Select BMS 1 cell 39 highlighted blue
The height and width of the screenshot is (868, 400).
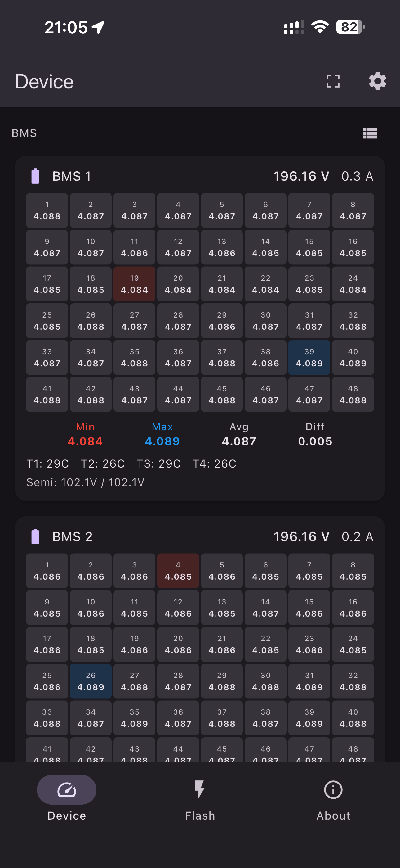point(309,358)
